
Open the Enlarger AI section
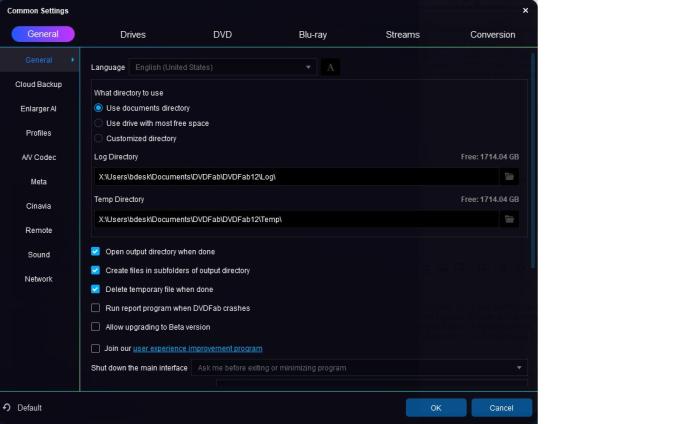pyautogui.click(x=39, y=109)
